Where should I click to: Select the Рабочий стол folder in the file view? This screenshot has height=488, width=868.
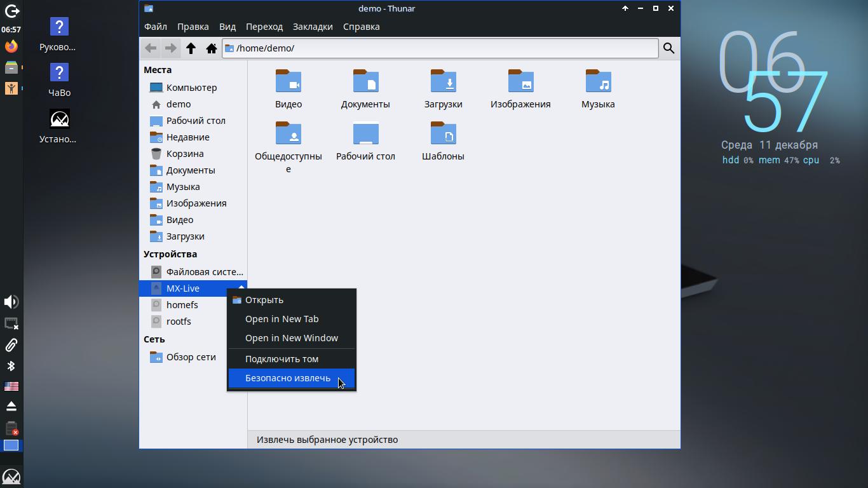point(365,133)
